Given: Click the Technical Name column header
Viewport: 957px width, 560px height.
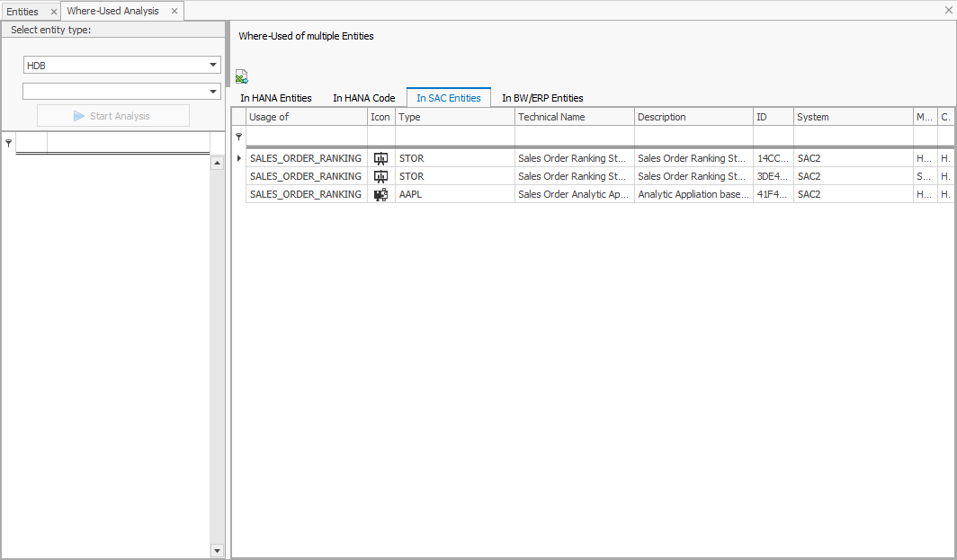Looking at the screenshot, I should pos(574,116).
